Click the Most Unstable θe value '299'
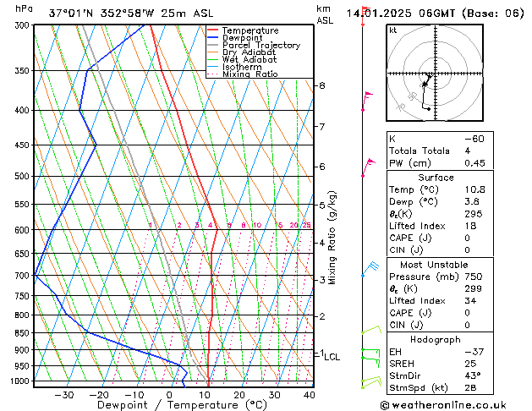This screenshot has width=532, height=411. [474, 288]
